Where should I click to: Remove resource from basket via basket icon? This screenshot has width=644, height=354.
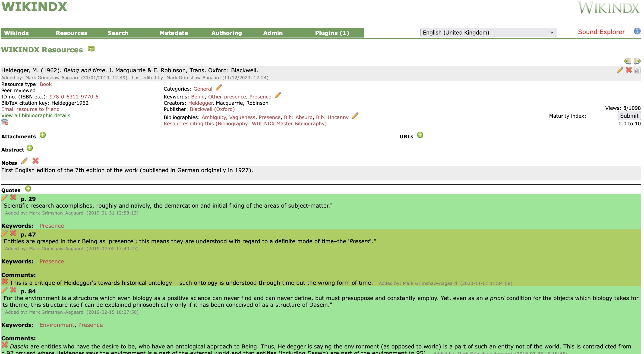tap(4, 122)
